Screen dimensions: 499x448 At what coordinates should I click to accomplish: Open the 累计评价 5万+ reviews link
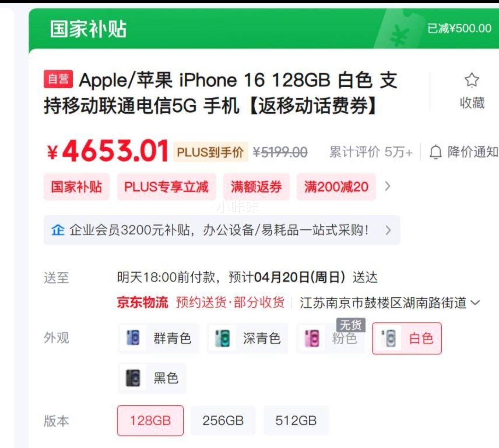coord(371,152)
